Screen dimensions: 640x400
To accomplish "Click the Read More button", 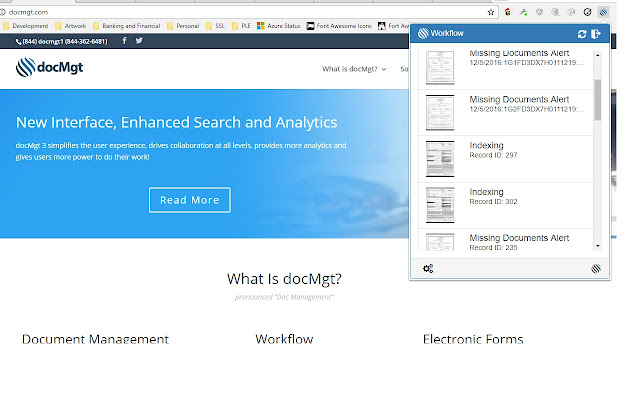I will (x=189, y=200).
